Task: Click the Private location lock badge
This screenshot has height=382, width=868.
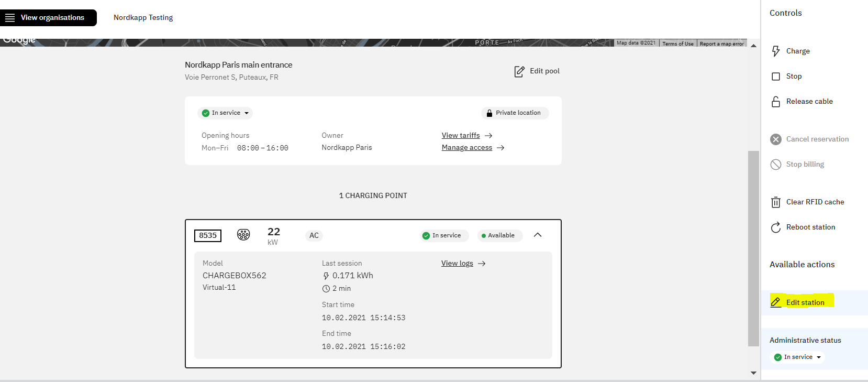Action: (x=515, y=113)
